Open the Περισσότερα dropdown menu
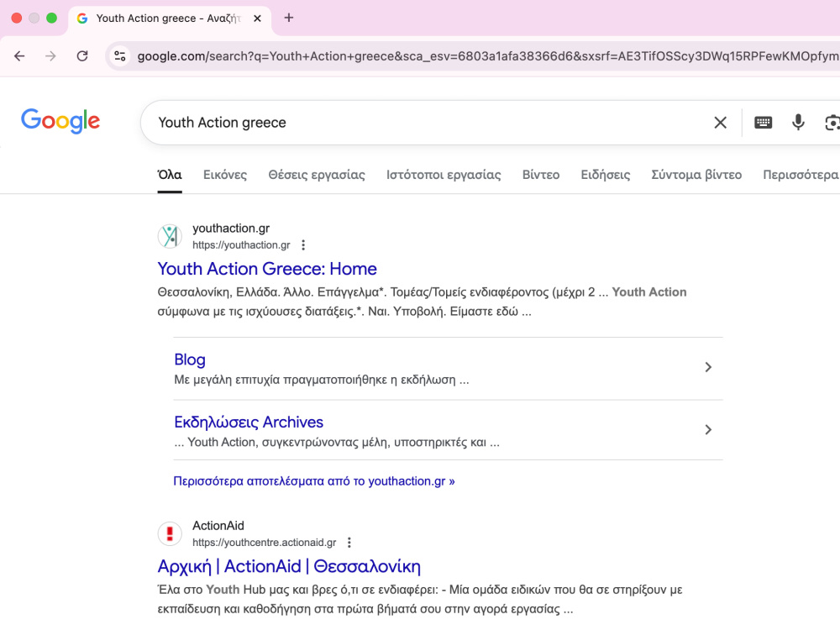840x630 pixels. coord(801,176)
